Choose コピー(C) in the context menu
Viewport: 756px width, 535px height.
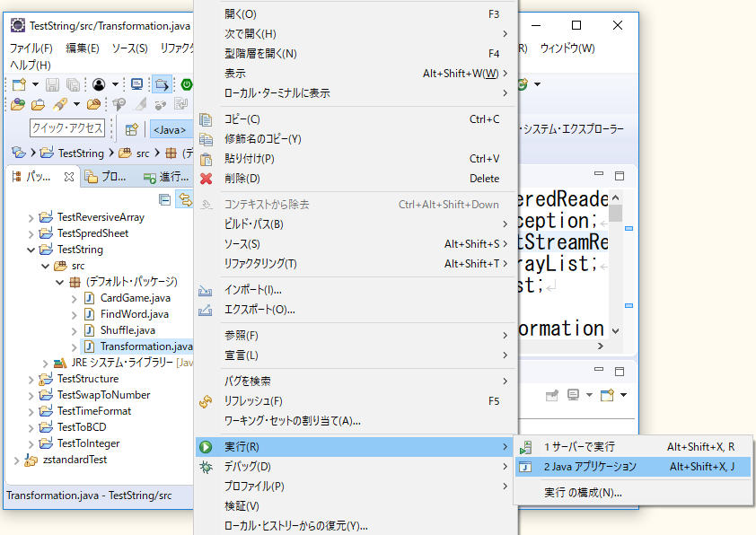pos(356,119)
